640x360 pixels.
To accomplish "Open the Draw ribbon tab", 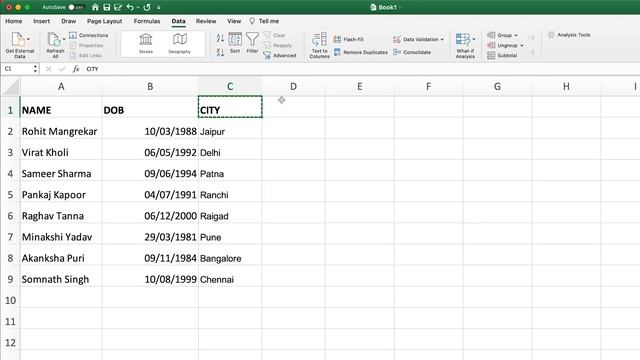I will 69,21.
